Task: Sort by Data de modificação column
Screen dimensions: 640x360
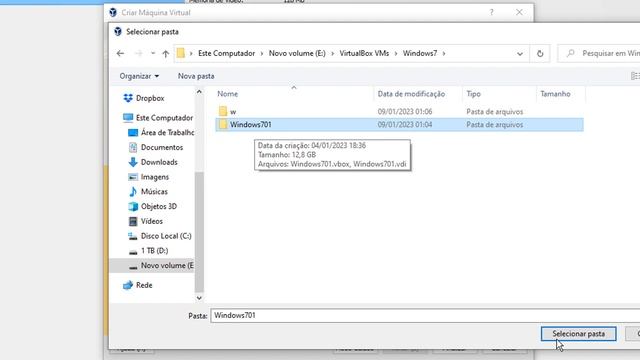Action: 411,94
